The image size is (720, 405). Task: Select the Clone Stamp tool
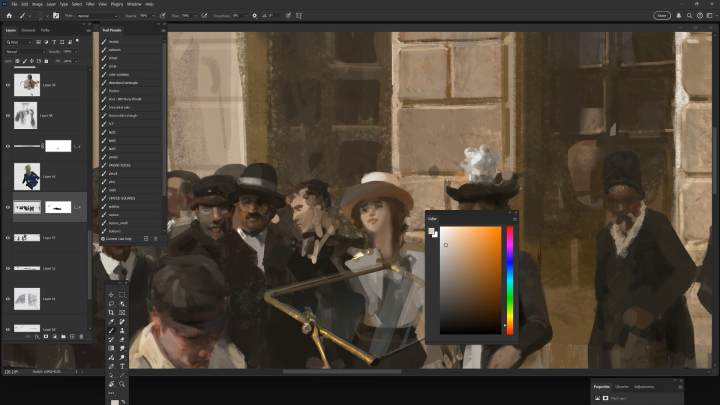122,331
